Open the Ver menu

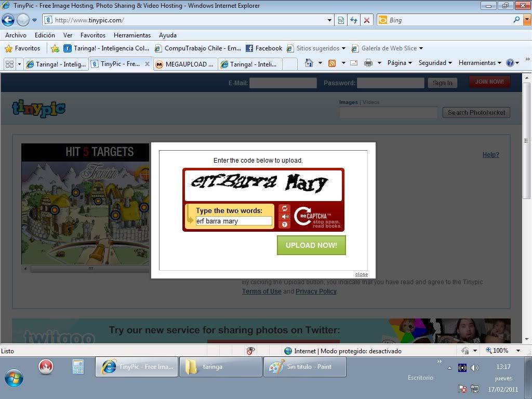(x=68, y=35)
